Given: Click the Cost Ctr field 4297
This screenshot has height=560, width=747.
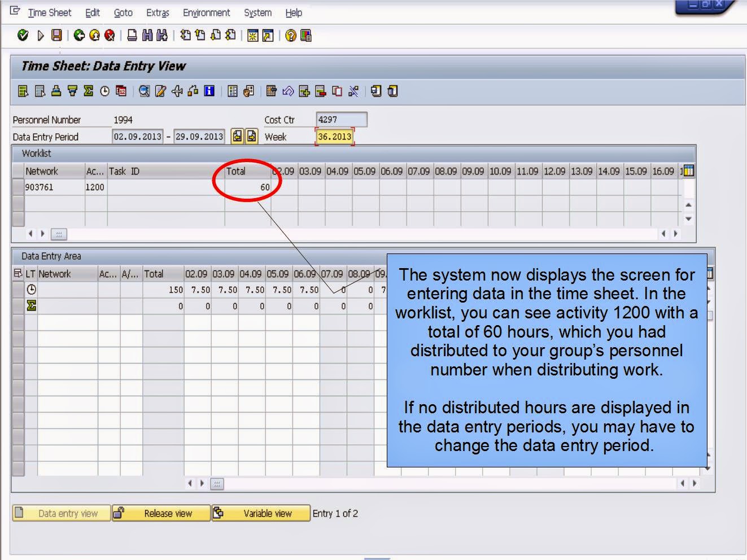Looking at the screenshot, I should coord(341,120).
